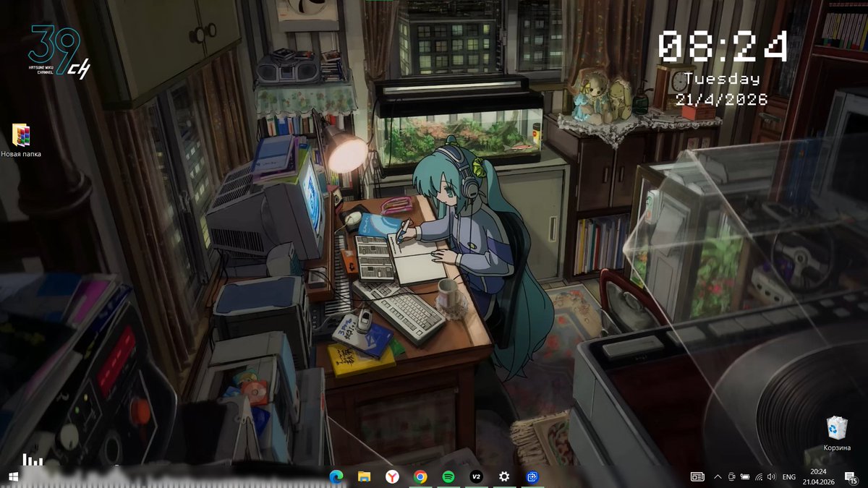Click the Tuesday date widget text
868x488 pixels.
[x=722, y=79]
